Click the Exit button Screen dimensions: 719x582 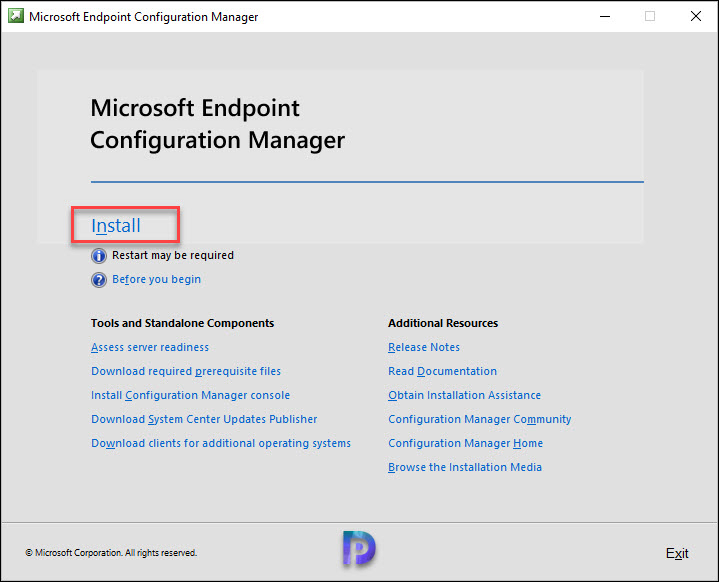pyautogui.click(x=677, y=553)
